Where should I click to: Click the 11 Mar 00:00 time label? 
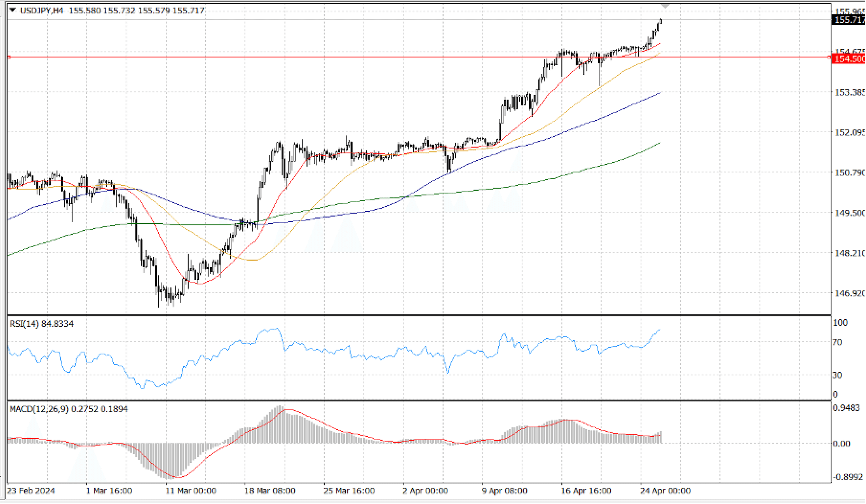191,491
